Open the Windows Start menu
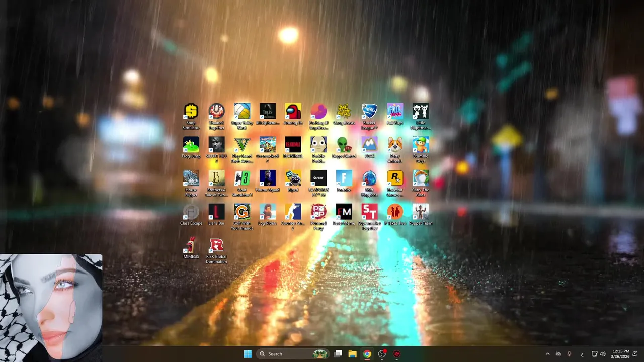Screen dimensions: 644x362 coord(248,354)
